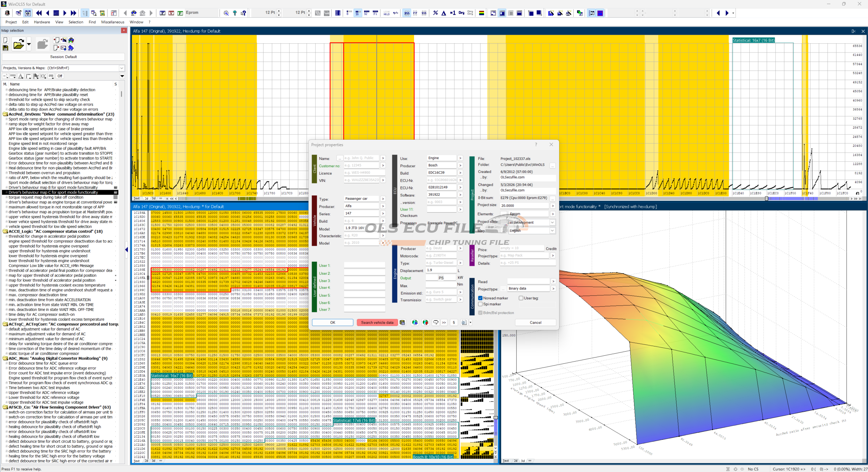
Task: Open the Project state dropdown
Action: tap(552, 222)
